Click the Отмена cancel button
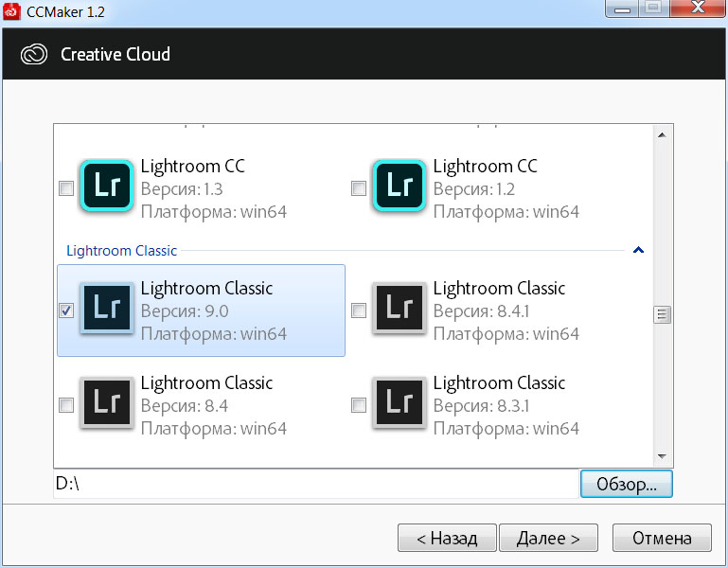Viewport: 728px width, 568px height. point(662,538)
